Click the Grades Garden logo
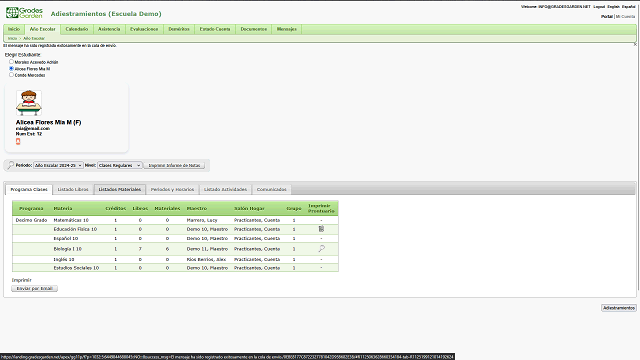 (24, 13)
